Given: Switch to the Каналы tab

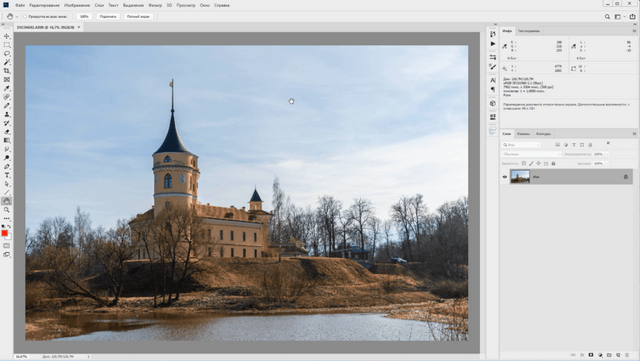Looking at the screenshot, I should click(x=523, y=134).
